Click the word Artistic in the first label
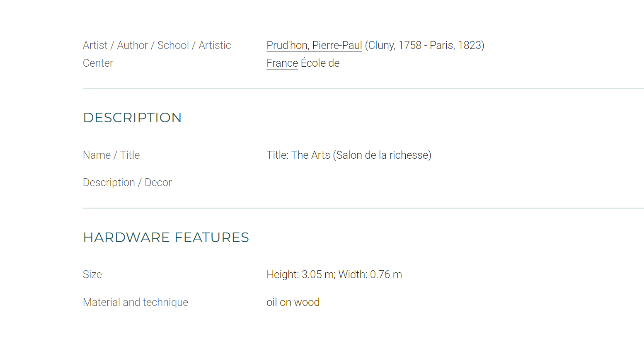Screen dimensions: 644x344 click(215, 45)
